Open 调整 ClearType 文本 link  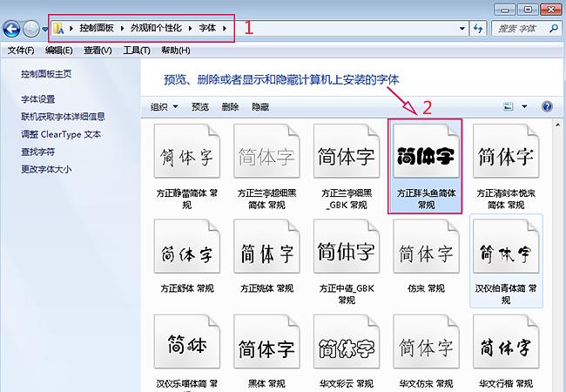(61, 134)
